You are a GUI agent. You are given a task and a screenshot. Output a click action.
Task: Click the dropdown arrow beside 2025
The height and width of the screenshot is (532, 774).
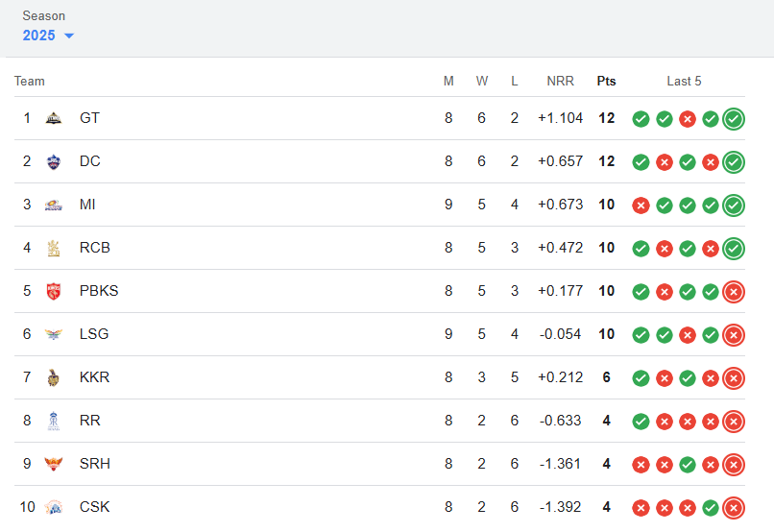pyautogui.click(x=69, y=36)
